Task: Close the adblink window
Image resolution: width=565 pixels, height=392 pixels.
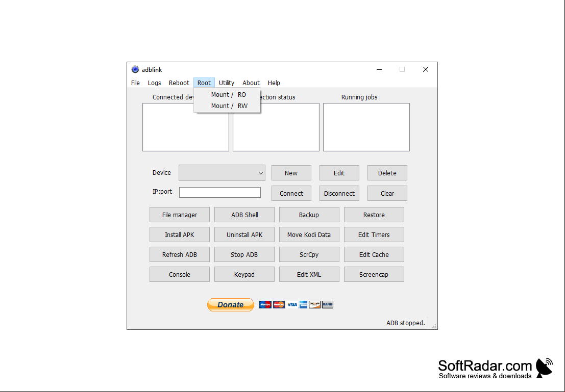Action: [x=426, y=69]
